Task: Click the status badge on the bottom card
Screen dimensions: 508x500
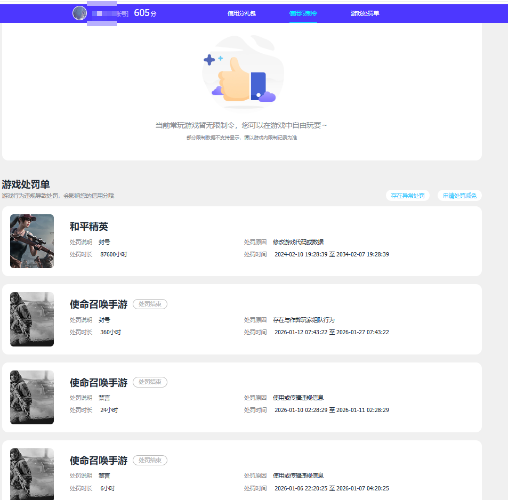Action: coord(150,460)
